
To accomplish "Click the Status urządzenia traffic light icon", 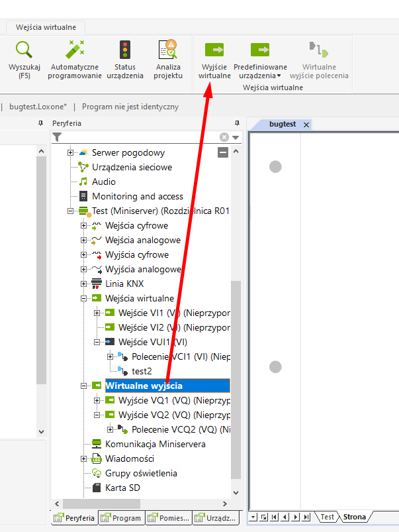I will pyautogui.click(x=124, y=50).
